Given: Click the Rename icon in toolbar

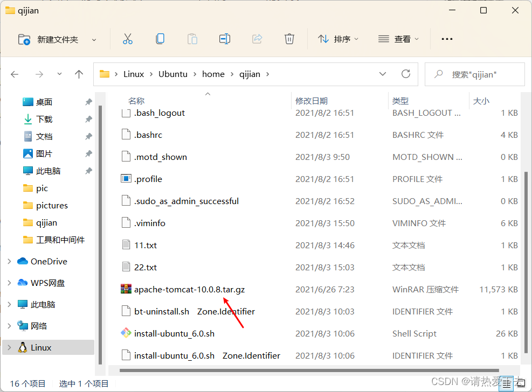Looking at the screenshot, I should [x=225, y=39].
